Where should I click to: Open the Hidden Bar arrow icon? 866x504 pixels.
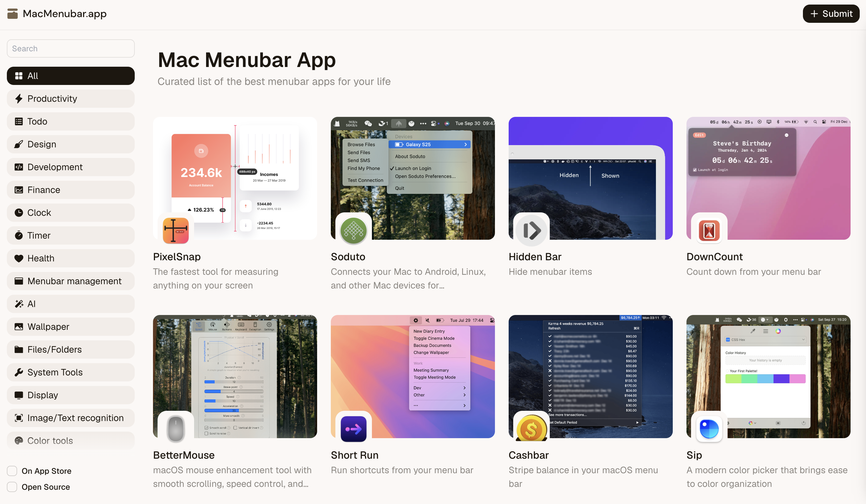pyautogui.click(x=531, y=230)
